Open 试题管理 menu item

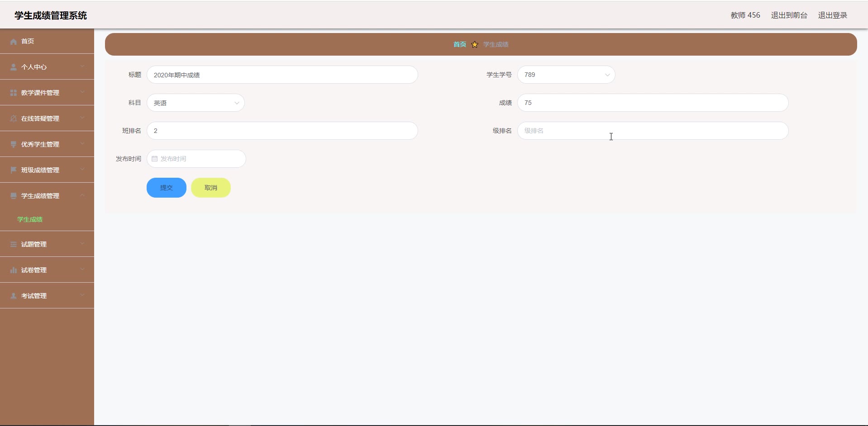click(x=47, y=244)
